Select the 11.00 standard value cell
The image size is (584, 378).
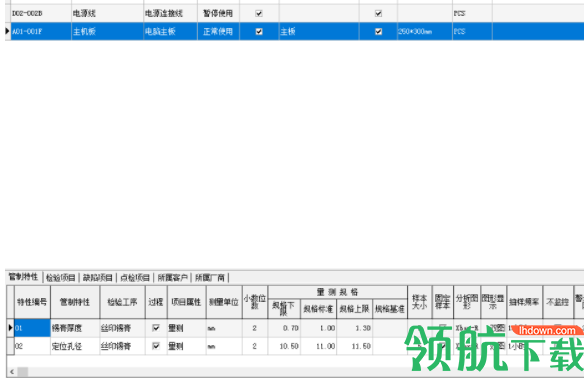pyautogui.click(x=318, y=346)
